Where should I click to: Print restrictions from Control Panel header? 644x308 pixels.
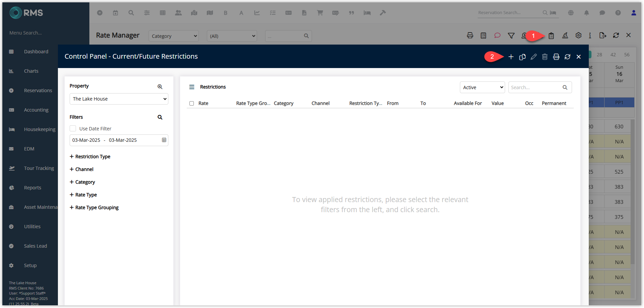pos(556,57)
